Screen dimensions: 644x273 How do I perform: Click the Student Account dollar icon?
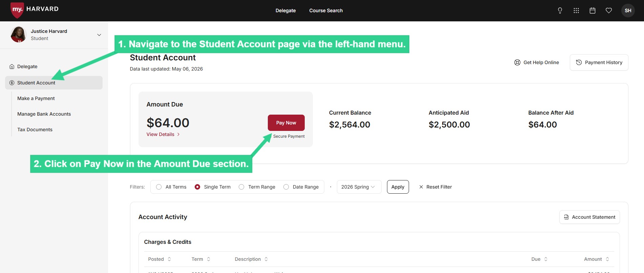pos(12,83)
